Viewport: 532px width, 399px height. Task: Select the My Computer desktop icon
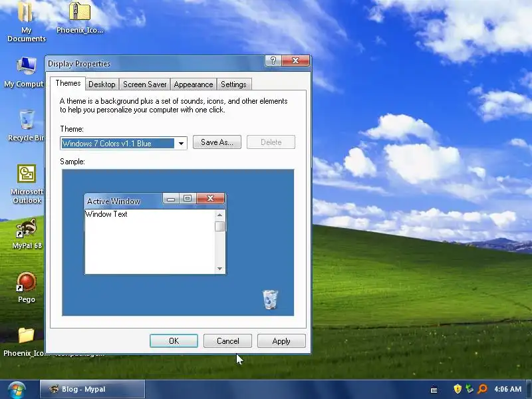tap(25, 72)
